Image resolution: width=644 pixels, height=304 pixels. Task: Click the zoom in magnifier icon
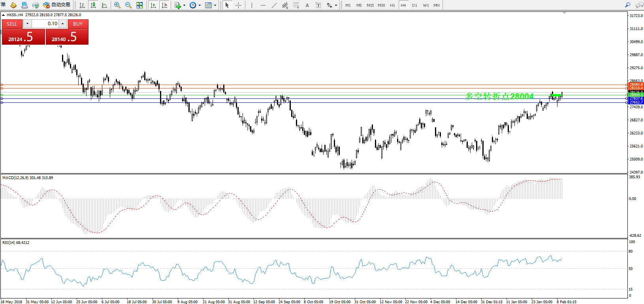click(x=117, y=5)
